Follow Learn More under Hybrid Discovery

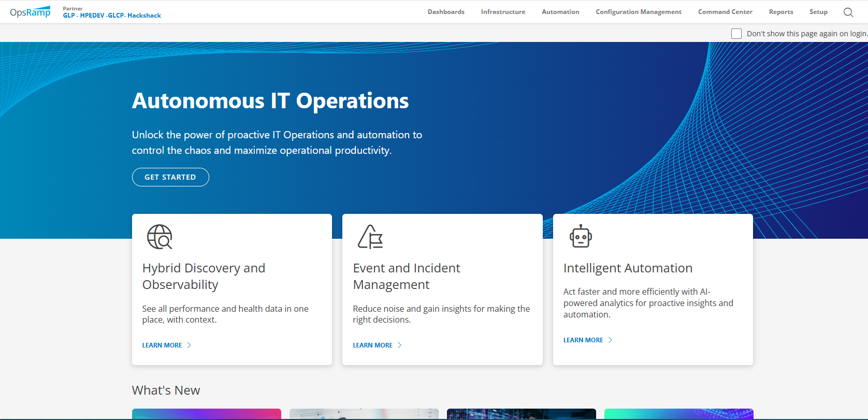(162, 345)
